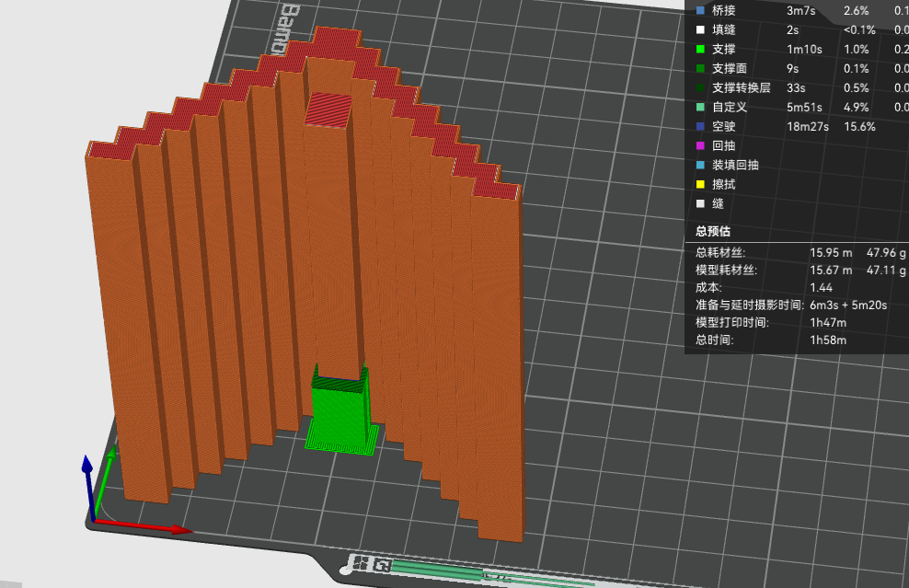
Task: Click the 1.44 cost value
Action: 821,287
